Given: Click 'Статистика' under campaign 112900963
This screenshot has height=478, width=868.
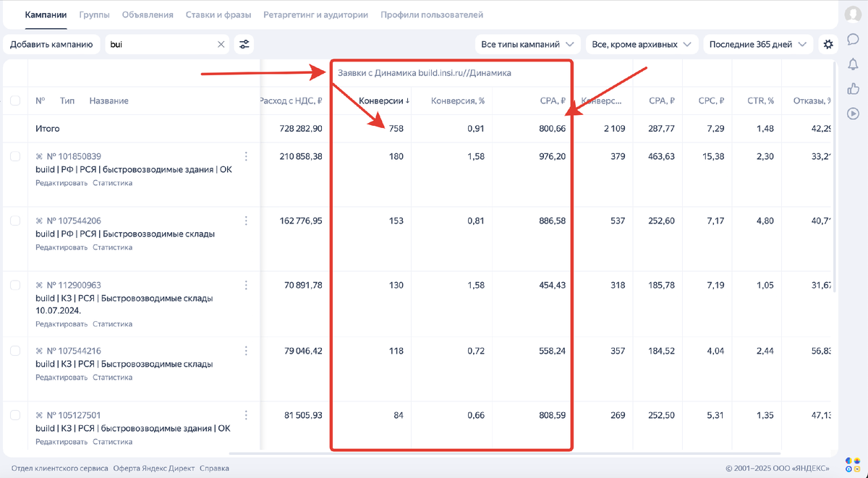Looking at the screenshot, I should click(112, 324).
